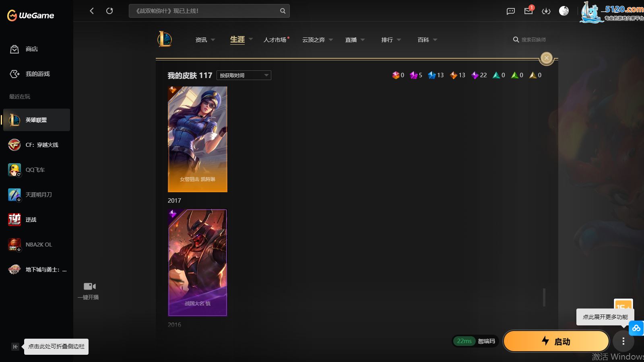Click the 搜索召唤师 search field

534,39
